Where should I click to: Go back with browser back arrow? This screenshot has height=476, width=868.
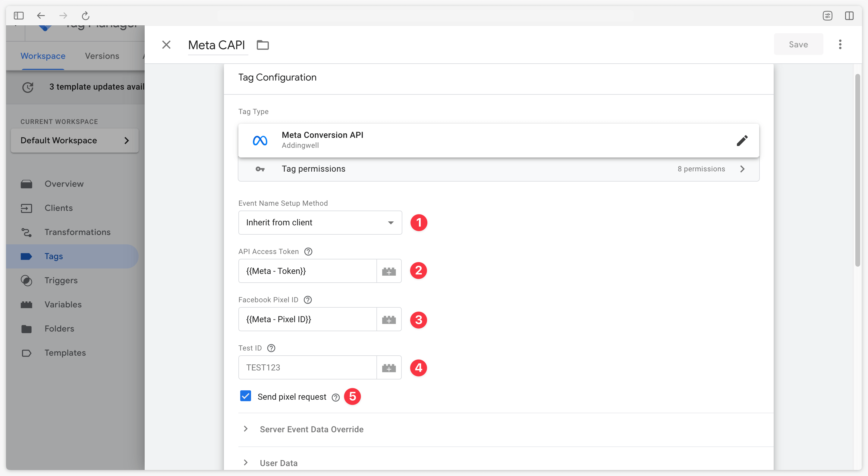(x=41, y=15)
